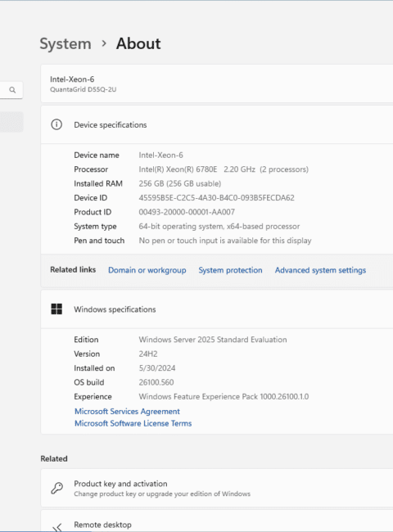The height and width of the screenshot is (532, 393).
Task: Open Remote desktop settings
Action: tap(216, 521)
